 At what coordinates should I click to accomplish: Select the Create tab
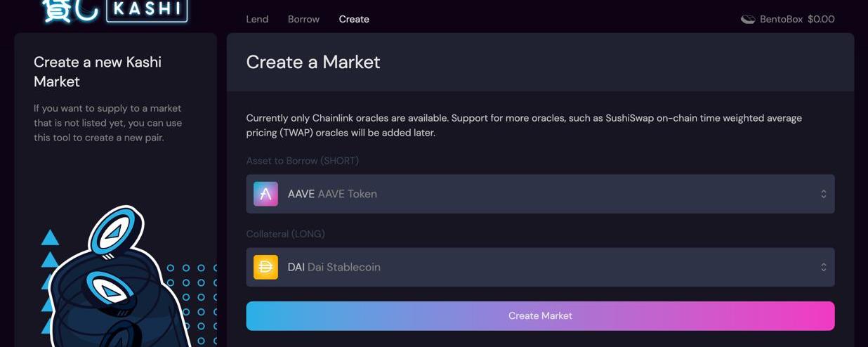point(354,19)
